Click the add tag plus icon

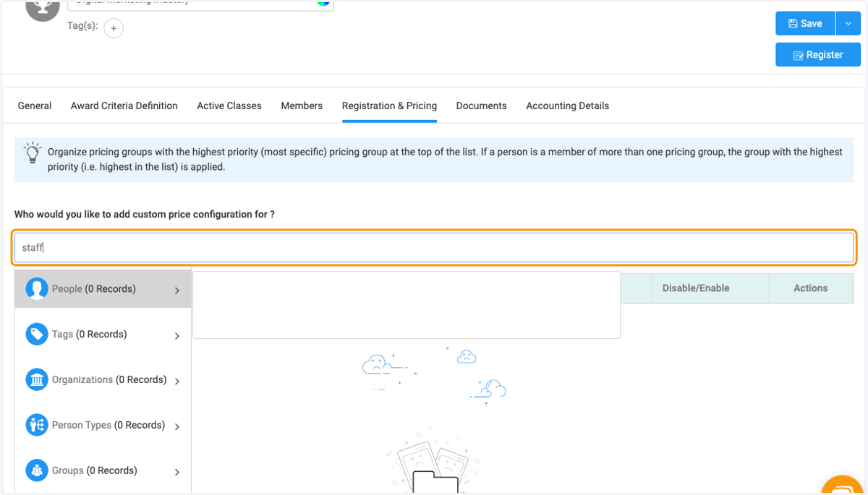(x=114, y=28)
